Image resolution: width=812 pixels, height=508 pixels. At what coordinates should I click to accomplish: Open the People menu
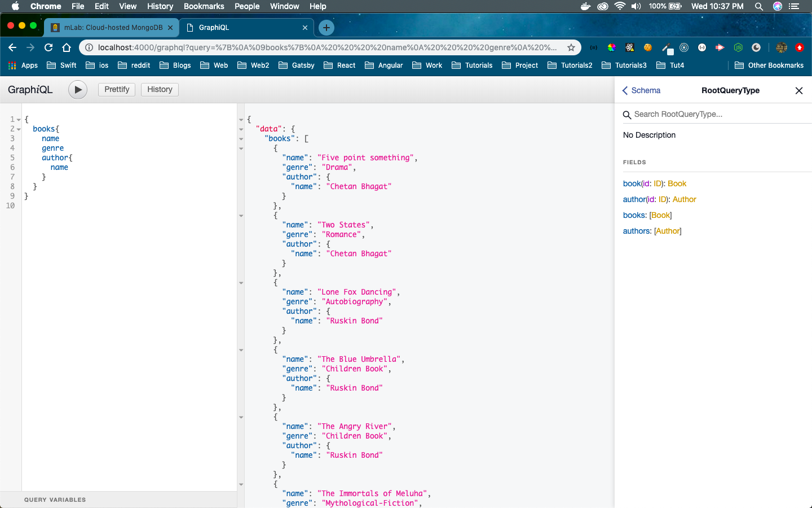(x=247, y=6)
